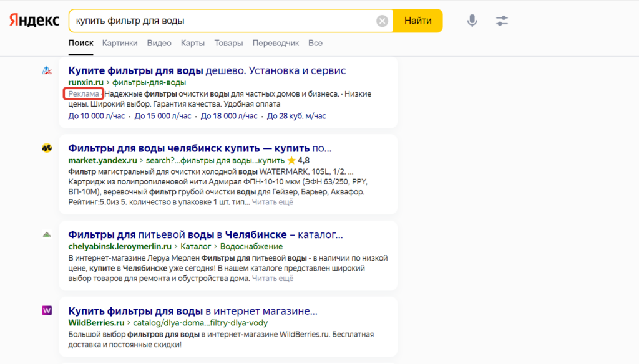
Task: Open the 'До 10 000 л/час' sitelink
Action: click(x=97, y=116)
